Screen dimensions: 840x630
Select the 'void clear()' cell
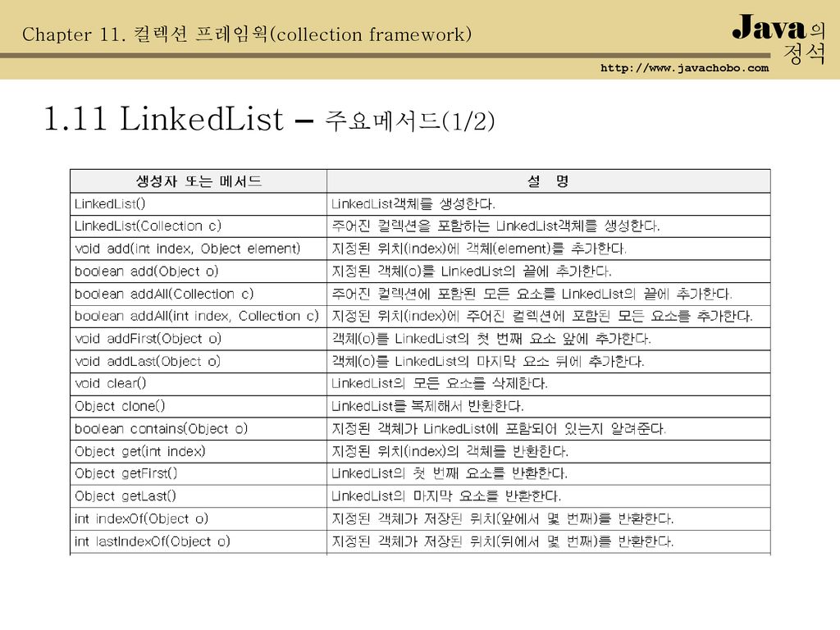[x=199, y=384]
